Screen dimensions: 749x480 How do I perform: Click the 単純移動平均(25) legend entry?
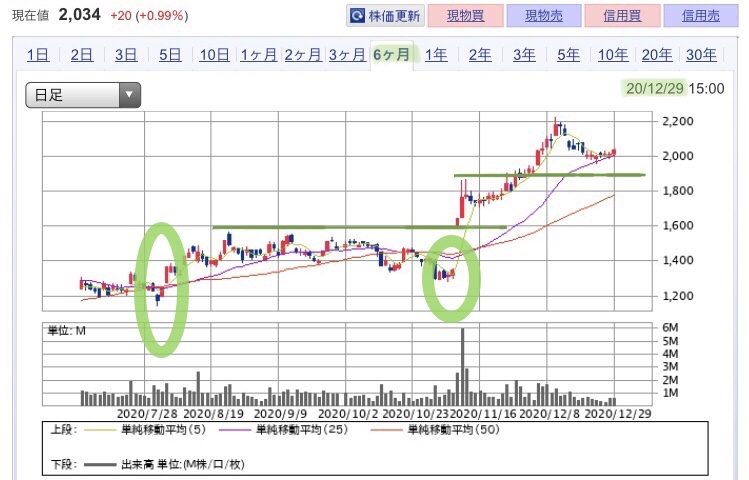[284, 430]
